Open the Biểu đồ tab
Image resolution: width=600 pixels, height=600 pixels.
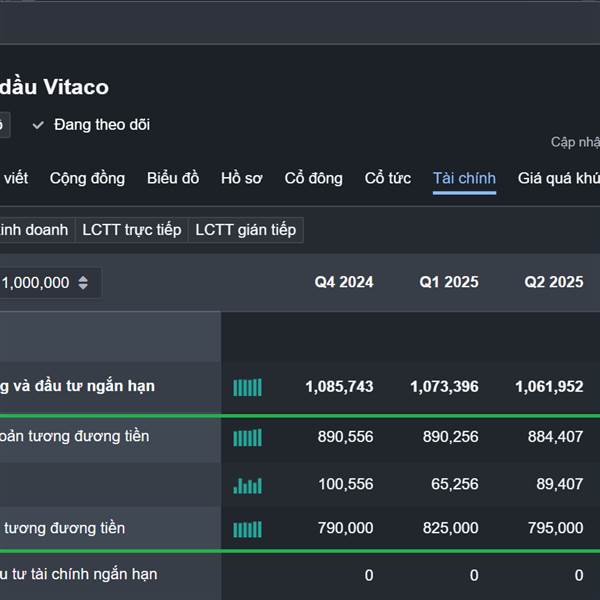point(173,178)
